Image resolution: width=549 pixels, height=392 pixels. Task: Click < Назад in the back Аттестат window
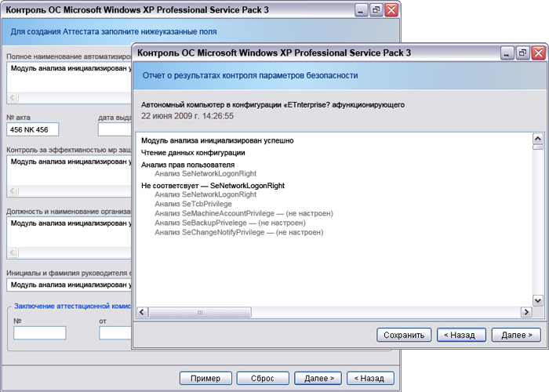[x=370, y=378]
